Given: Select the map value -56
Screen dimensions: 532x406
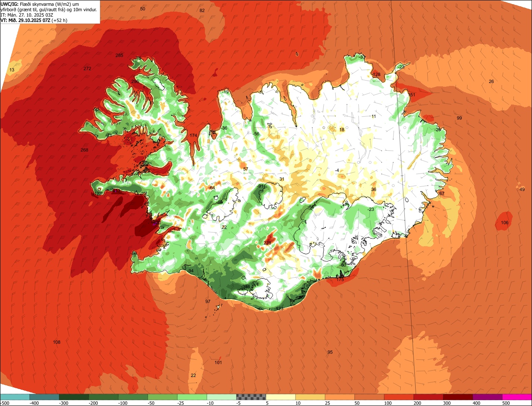Looking at the screenshot, I should (256, 134).
